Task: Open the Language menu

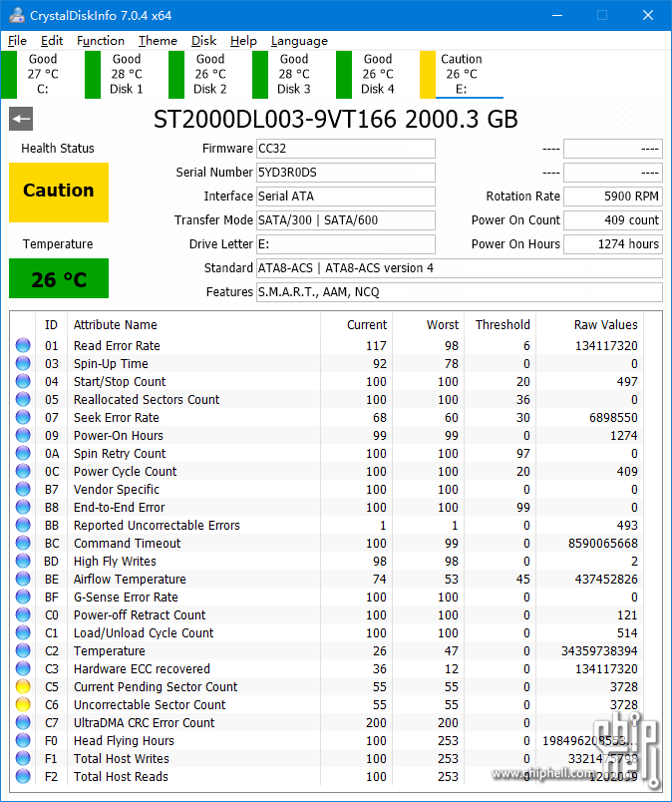Action: (x=299, y=41)
